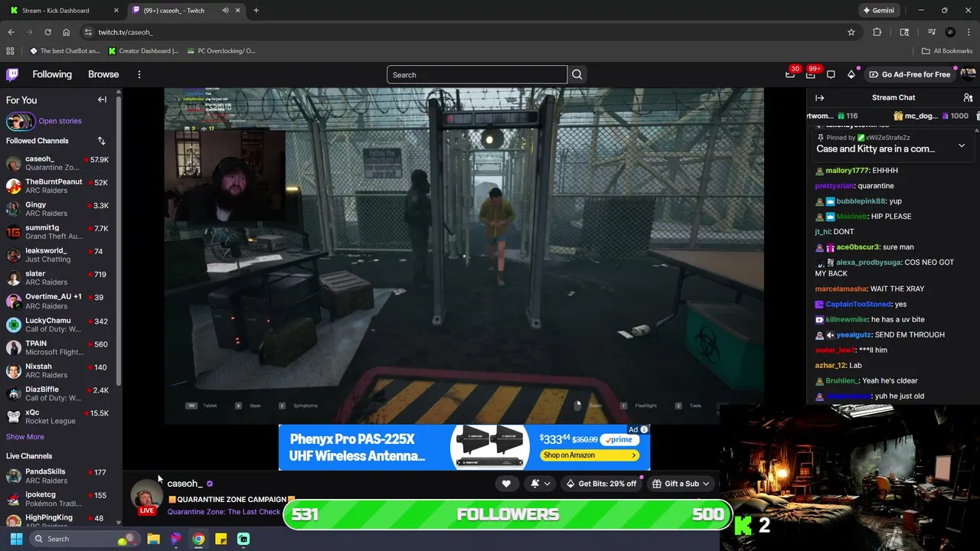Open a new browser tab
This screenshot has height=551, width=980.
click(x=256, y=11)
